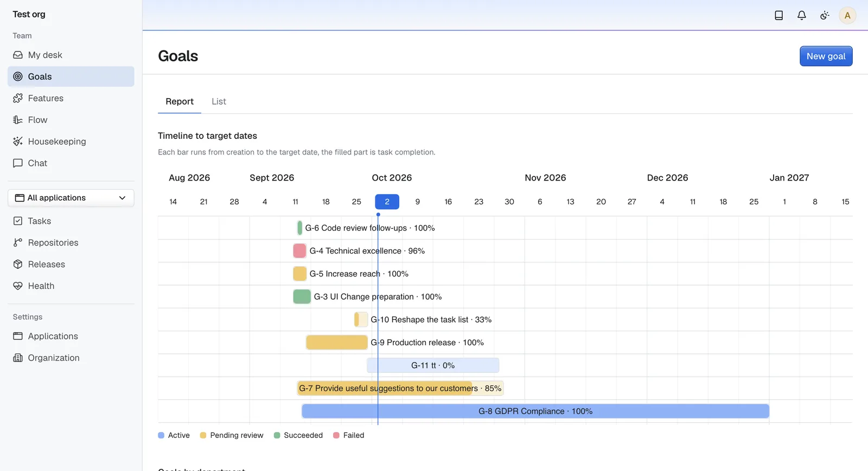The image size is (868, 471).
Task: Click the G-5 Increase reach · 100% label
Action: pos(359,274)
